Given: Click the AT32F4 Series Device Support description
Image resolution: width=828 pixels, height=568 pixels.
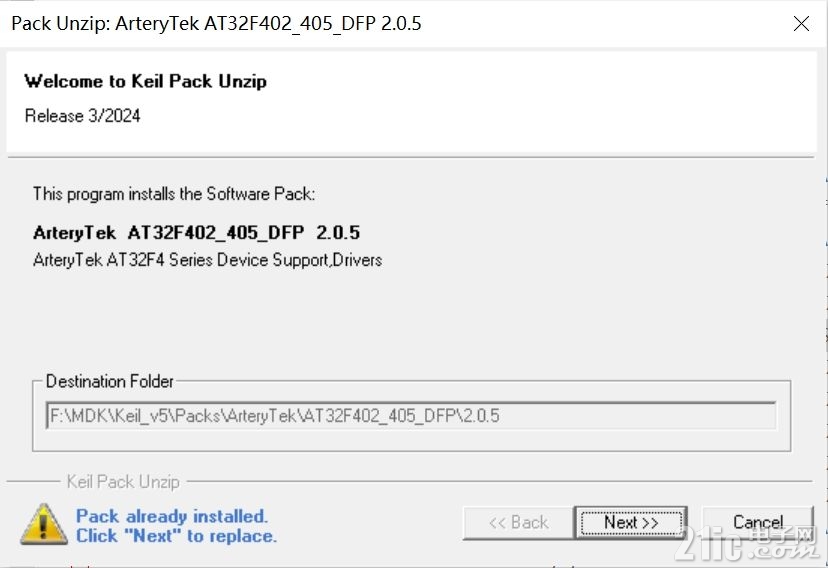Looking at the screenshot, I should point(207,260).
